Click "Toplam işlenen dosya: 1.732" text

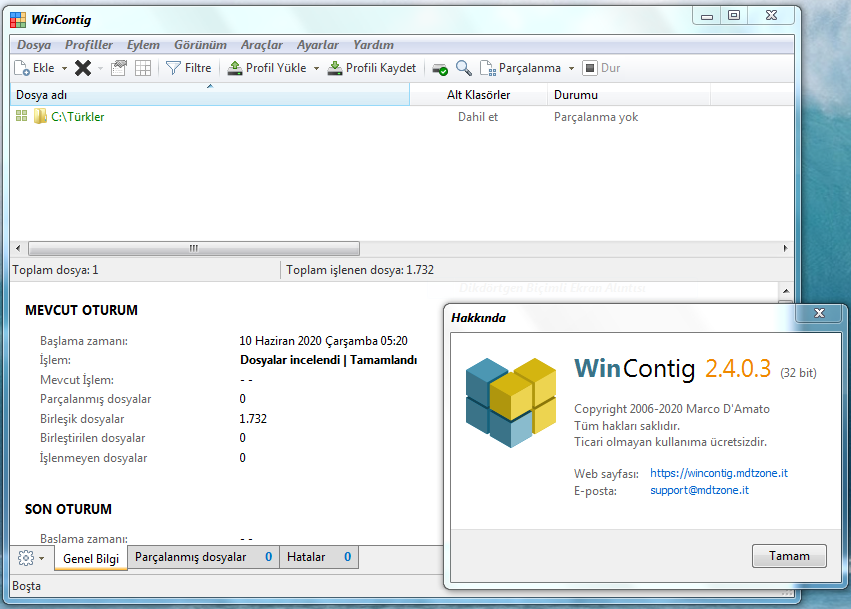pos(360,270)
